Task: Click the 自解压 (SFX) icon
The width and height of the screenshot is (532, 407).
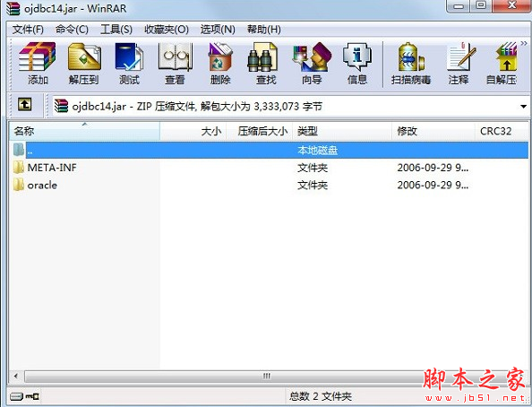Action: click(502, 64)
